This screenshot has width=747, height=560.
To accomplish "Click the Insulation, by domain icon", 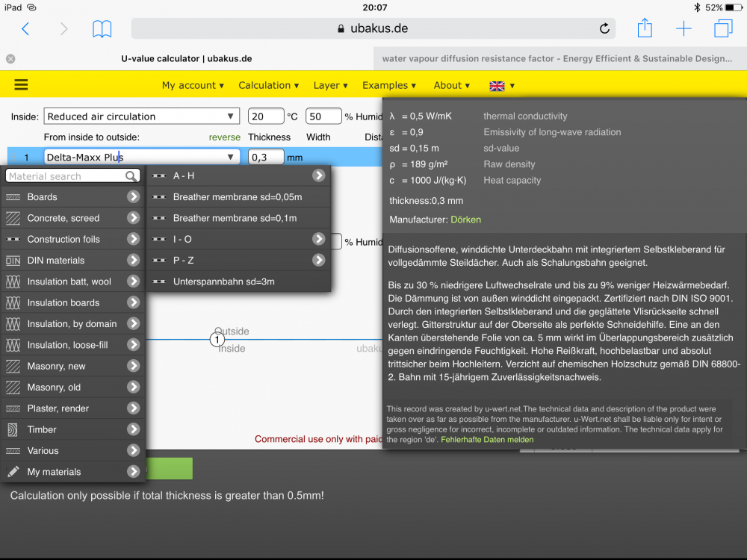I will [13, 324].
